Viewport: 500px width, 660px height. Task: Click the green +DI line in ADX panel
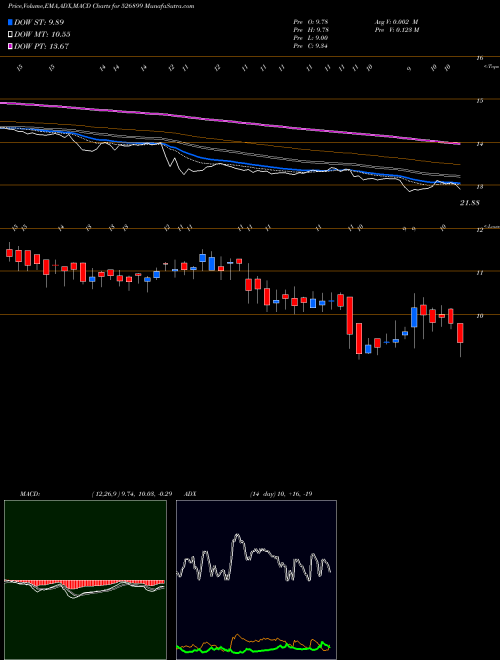254,647
